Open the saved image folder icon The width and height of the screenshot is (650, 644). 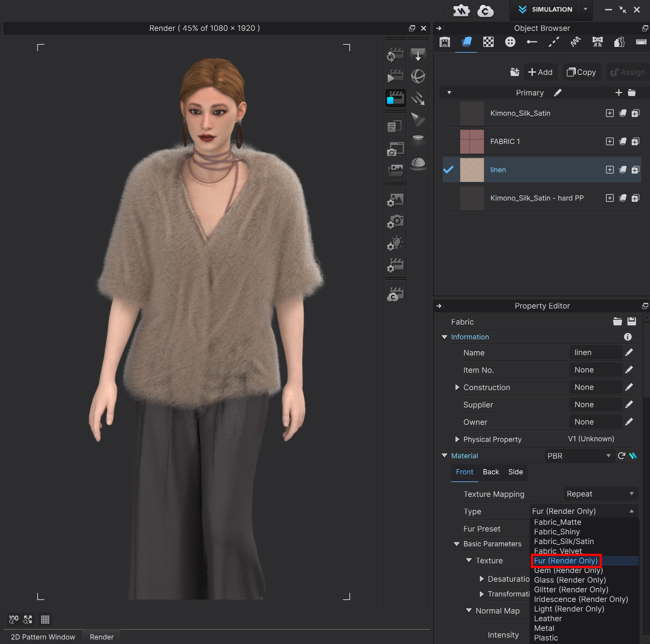(x=396, y=171)
